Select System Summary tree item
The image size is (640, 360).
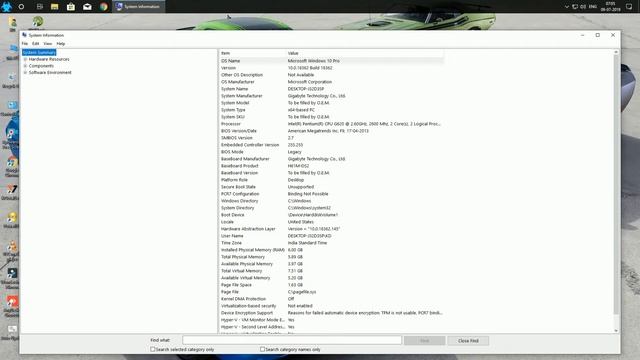tap(39, 53)
